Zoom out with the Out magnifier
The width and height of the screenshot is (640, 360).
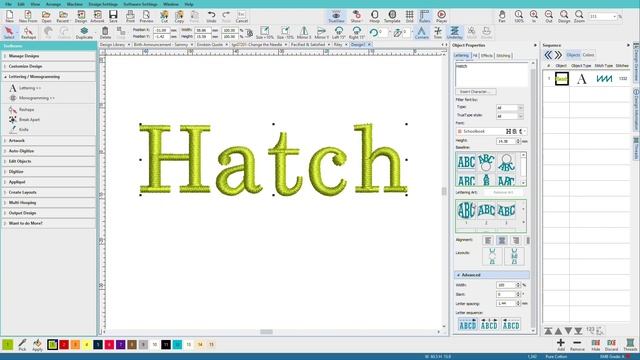pos(549,16)
